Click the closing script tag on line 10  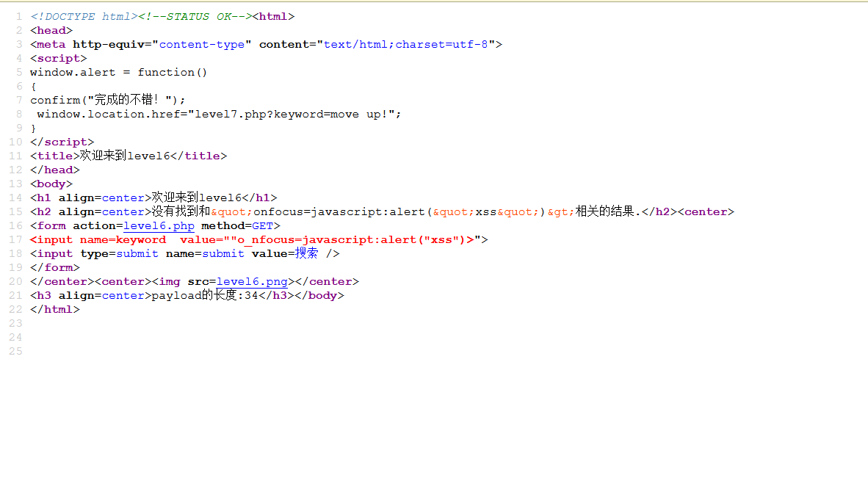(x=62, y=142)
